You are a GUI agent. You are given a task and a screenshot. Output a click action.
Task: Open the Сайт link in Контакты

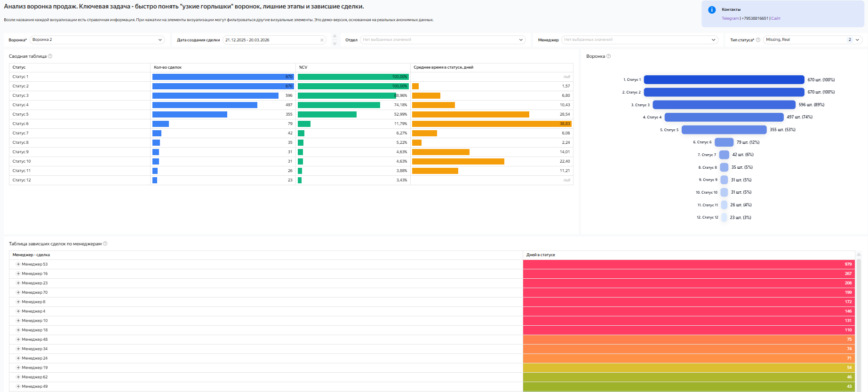pos(776,18)
